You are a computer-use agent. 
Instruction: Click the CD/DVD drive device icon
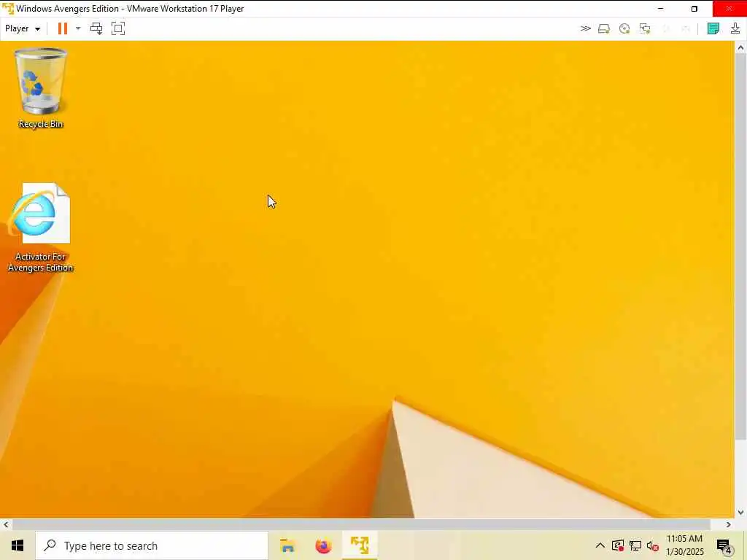pos(624,28)
